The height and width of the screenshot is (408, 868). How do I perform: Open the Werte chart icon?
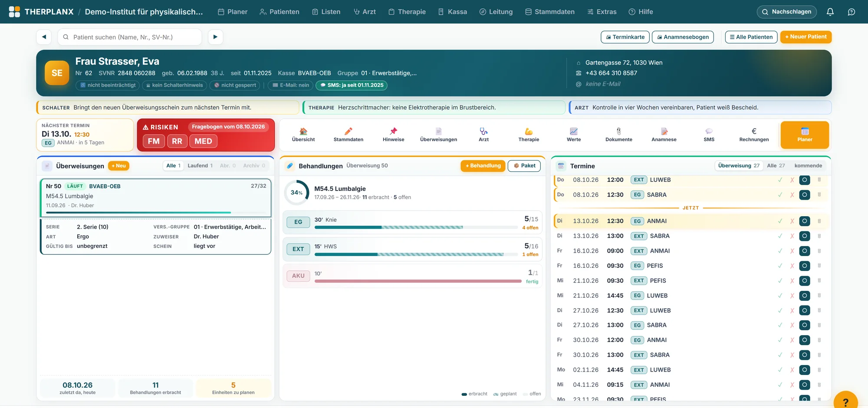tap(574, 131)
